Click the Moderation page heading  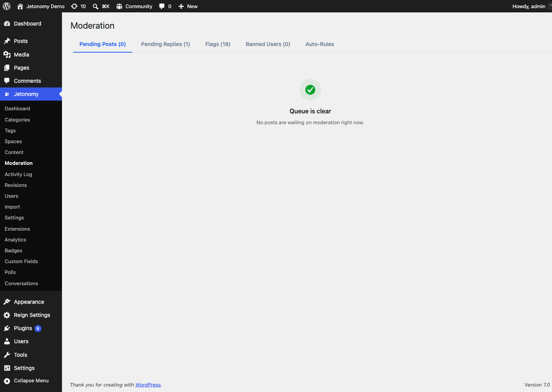[x=93, y=26]
